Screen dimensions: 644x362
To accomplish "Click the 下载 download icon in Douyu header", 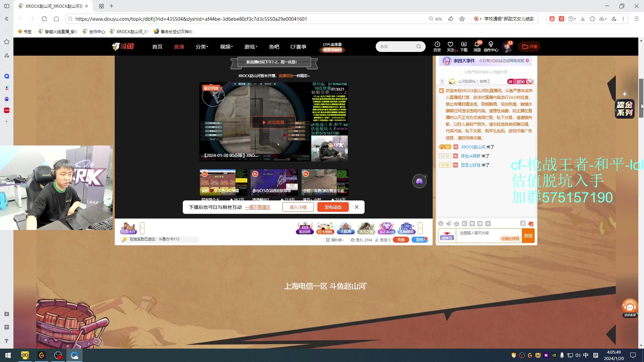I will click(x=464, y=47).
